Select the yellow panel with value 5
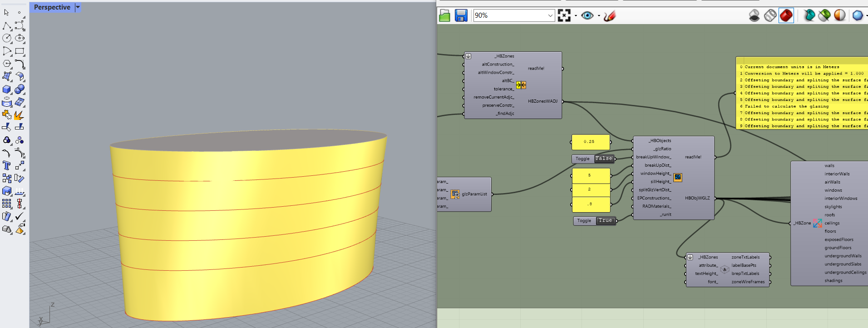The width and height of the screenshot is (868, 328). point(591,175)
